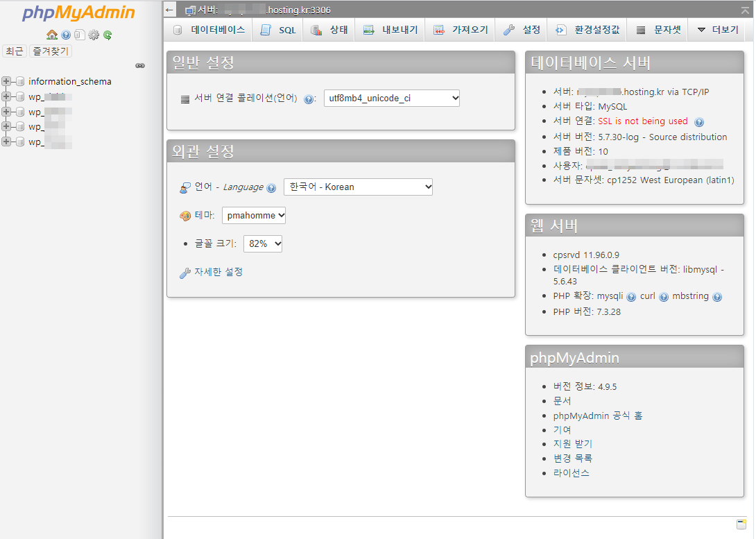This screenshot has width=756, height=539.
Task: Open the SQL tab
Action: pos(278,30)
